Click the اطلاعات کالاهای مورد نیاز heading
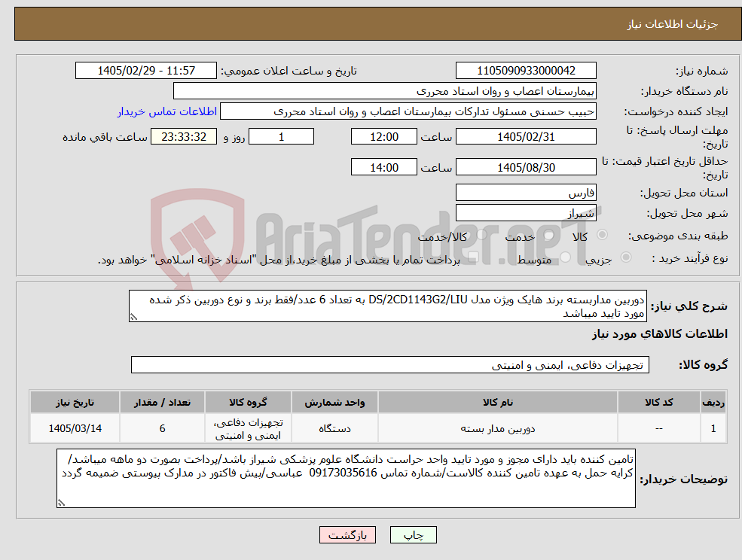742x560 pixels. 660,334
